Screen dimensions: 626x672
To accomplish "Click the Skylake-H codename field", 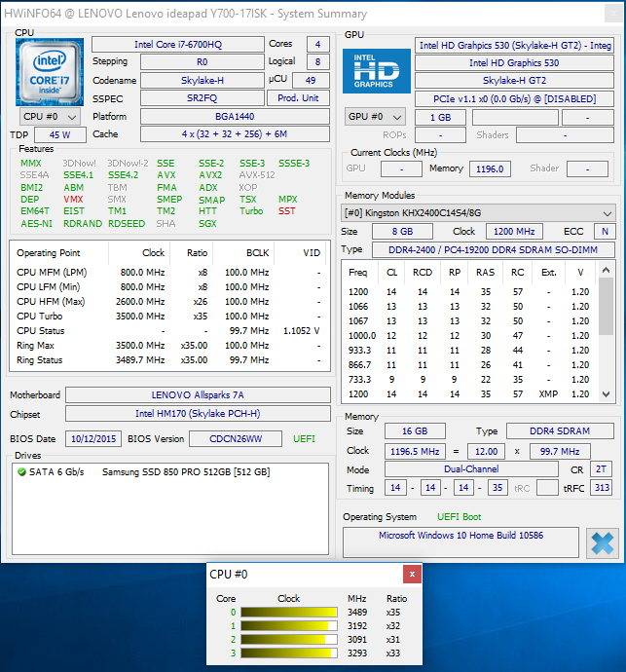I will [x=203, y=81].
